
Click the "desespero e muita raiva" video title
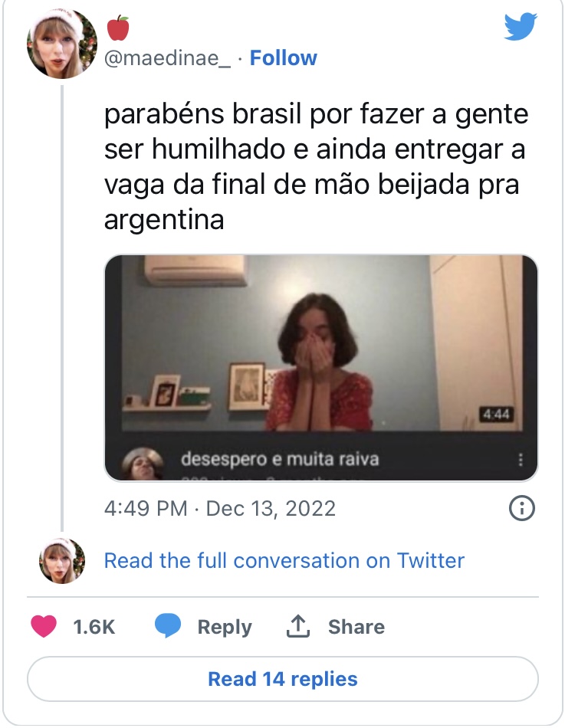280,459
